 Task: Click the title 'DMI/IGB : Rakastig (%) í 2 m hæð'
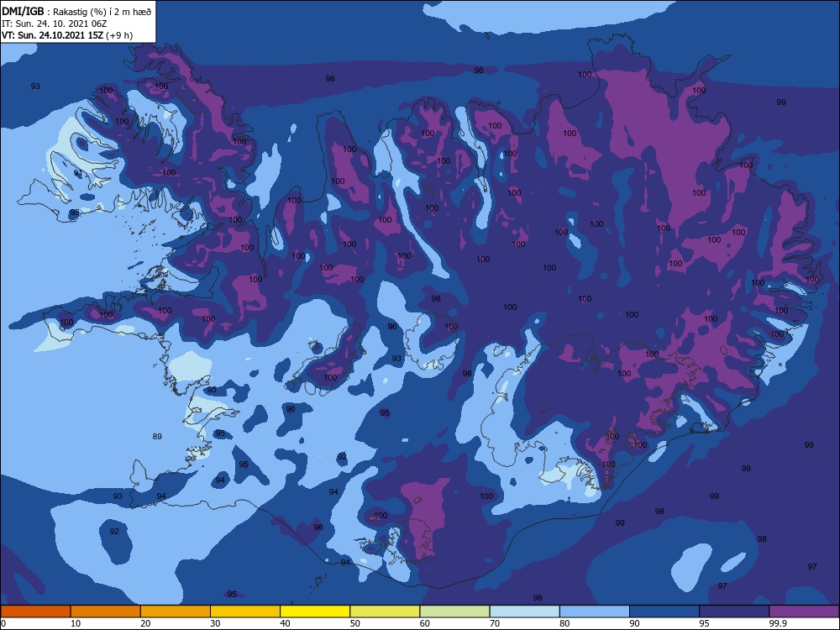pos(76,12)
